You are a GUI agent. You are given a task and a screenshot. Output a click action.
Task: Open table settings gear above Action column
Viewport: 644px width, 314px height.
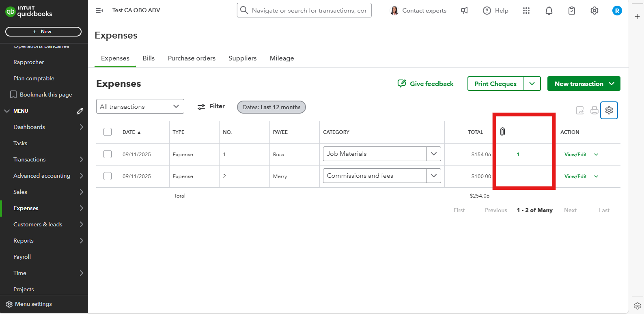click(609, 110)
